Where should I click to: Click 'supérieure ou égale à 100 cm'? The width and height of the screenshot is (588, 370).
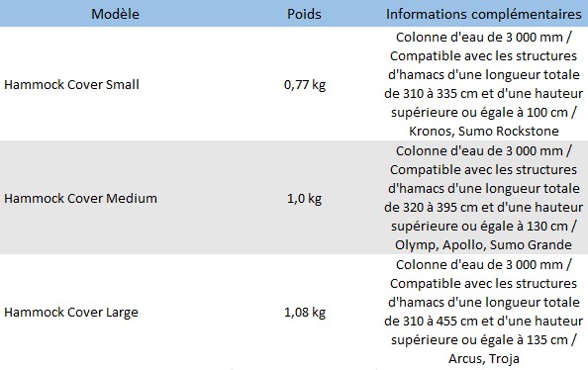(480, 112)
